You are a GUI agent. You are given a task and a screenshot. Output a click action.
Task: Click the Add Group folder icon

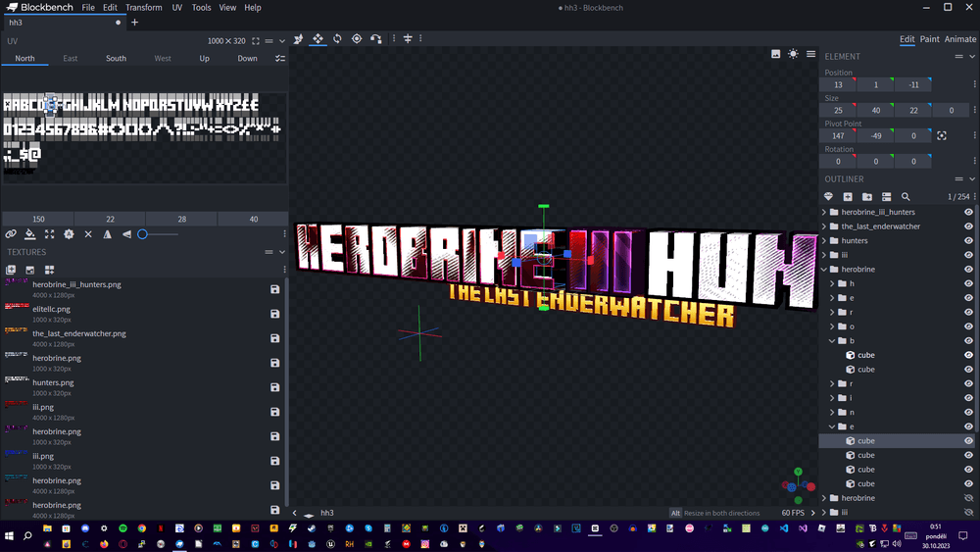point(867,197)
